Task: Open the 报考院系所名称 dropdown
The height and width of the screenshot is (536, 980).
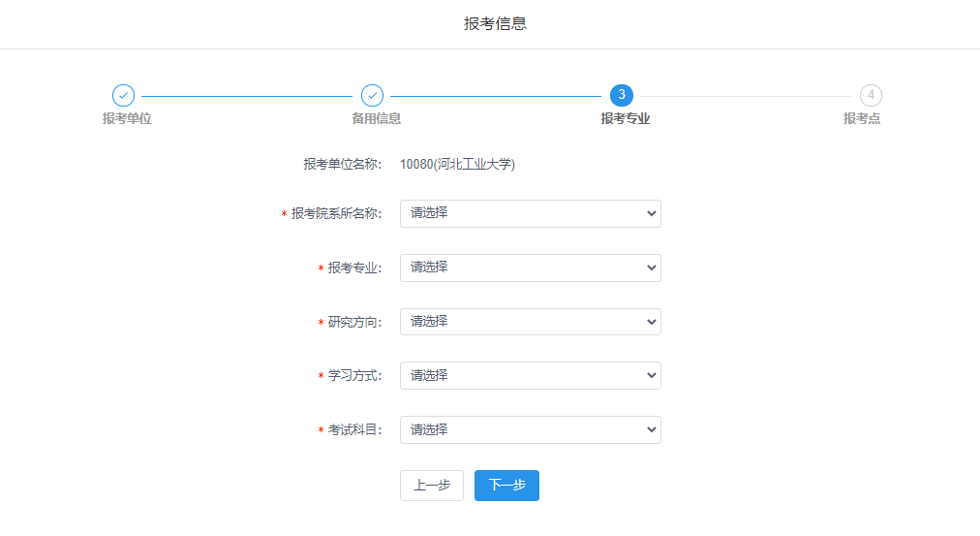Action: (x=530, y=213)
